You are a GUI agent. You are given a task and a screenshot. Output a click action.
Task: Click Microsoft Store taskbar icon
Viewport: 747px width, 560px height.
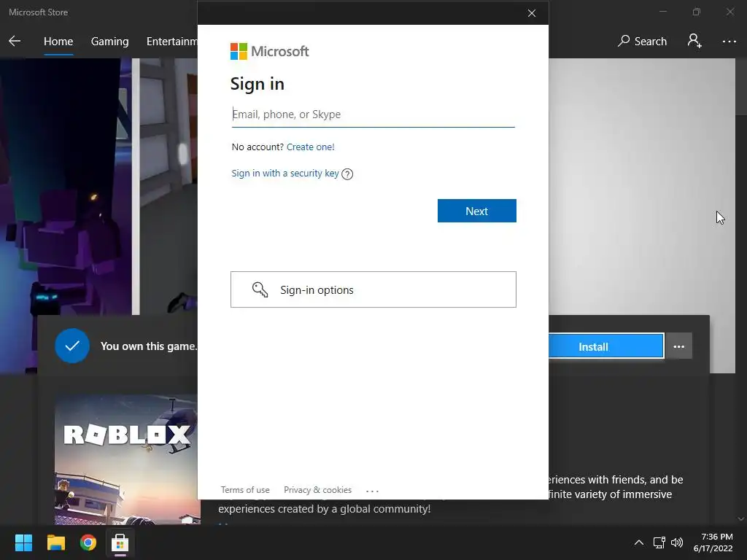coord(120,542)
